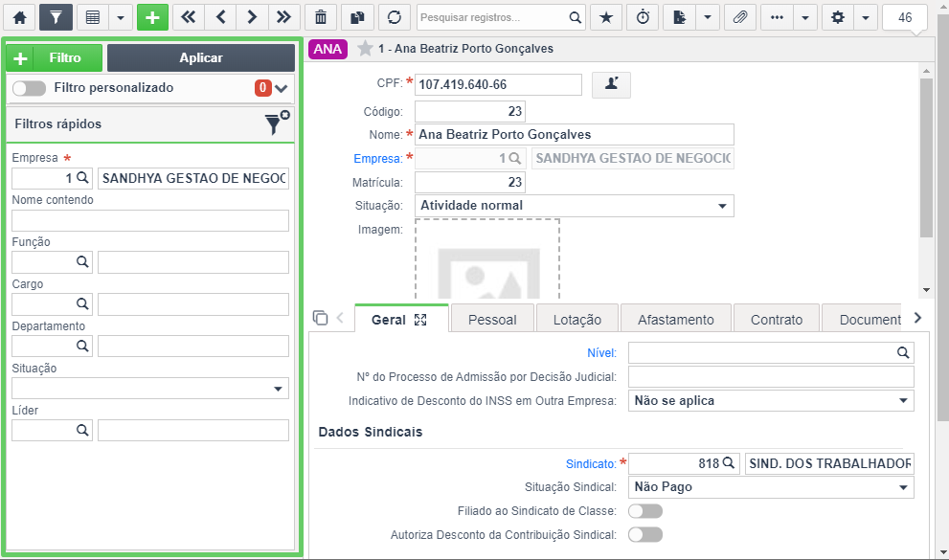Click the copy tabs icon left of Geral
Image resolution: width=949 pixels, height=560 pixels.
(x=320, y=318)
